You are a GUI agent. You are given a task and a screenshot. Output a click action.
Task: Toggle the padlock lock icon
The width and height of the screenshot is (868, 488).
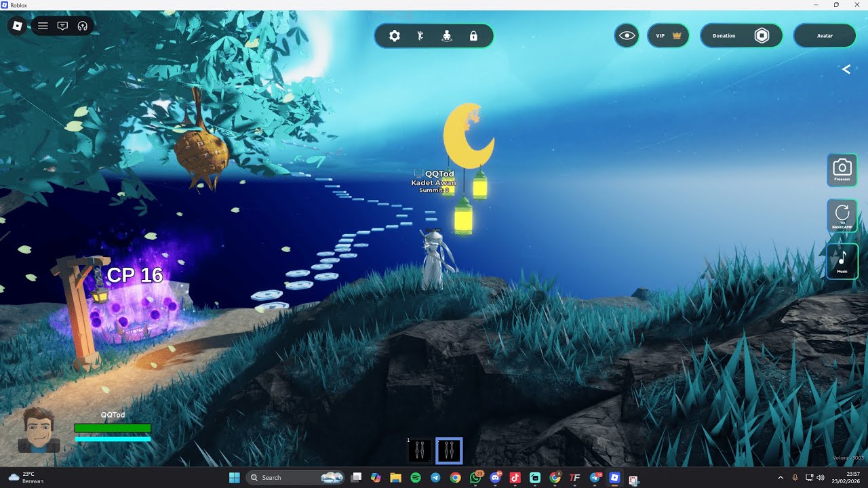pyautogui.click(x=473, y=36)
